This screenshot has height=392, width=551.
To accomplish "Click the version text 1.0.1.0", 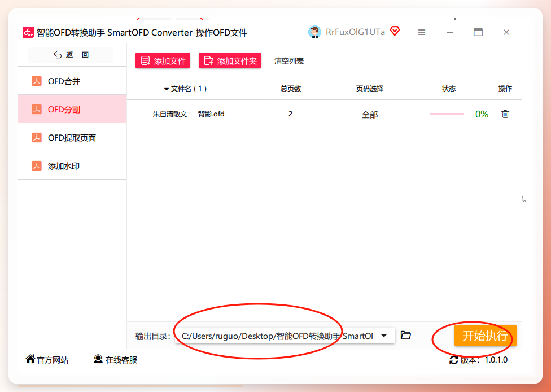I will (496, 360).
